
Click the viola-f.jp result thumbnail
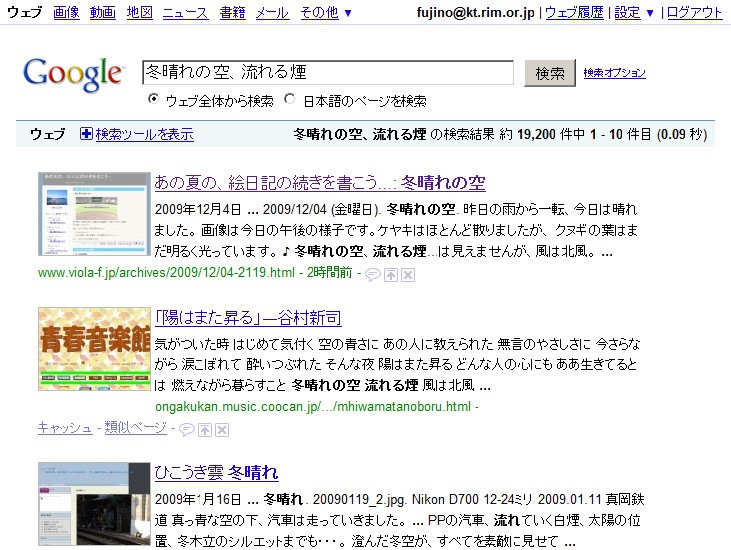click(94, 214)
